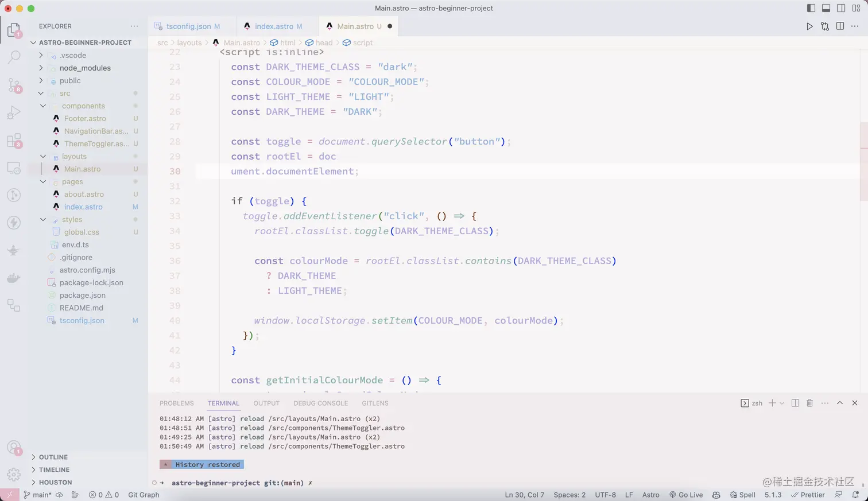Viewport: 868px width, 501px height.
Task: Close the bottom panel
Action: [x=855, y=403]
